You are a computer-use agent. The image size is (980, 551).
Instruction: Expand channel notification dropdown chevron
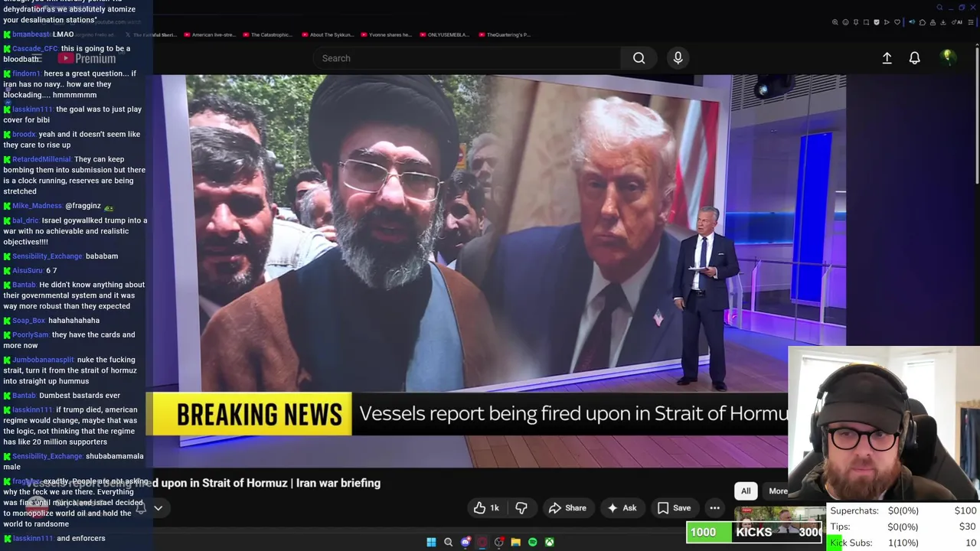click(158, 507)
